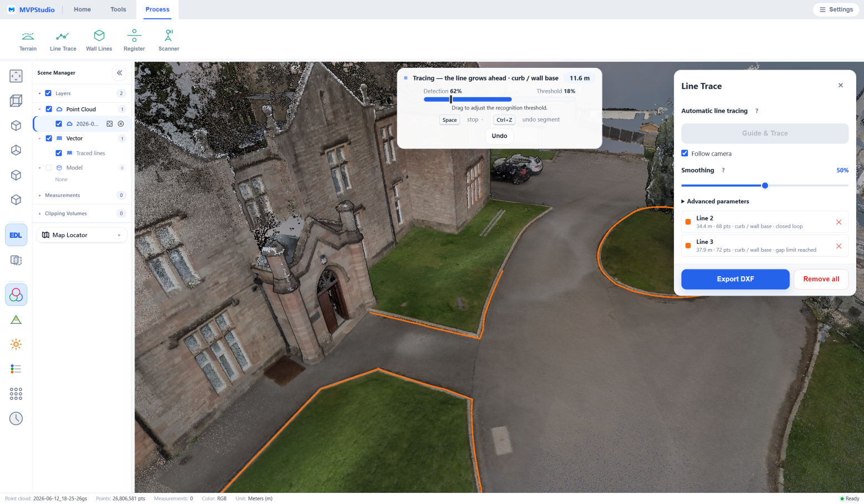The height and width of the screenshot is (504, 864).
Task: Select the Terrain tool
Action: [28, 41]
